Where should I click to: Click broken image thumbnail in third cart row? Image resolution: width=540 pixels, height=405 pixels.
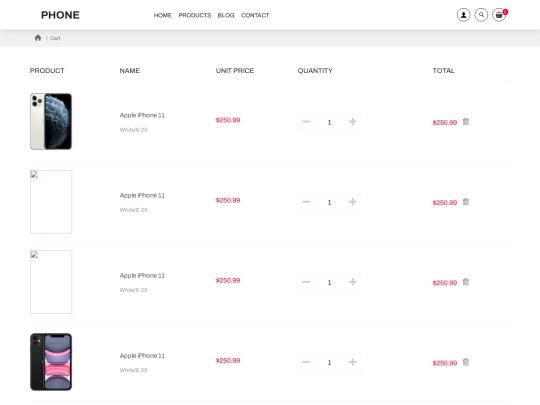[x=51, y=282]
